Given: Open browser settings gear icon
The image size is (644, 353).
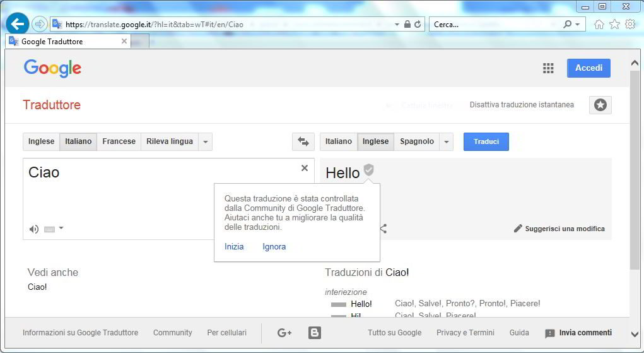Looking at the screenshot, I should pos(630,24).
